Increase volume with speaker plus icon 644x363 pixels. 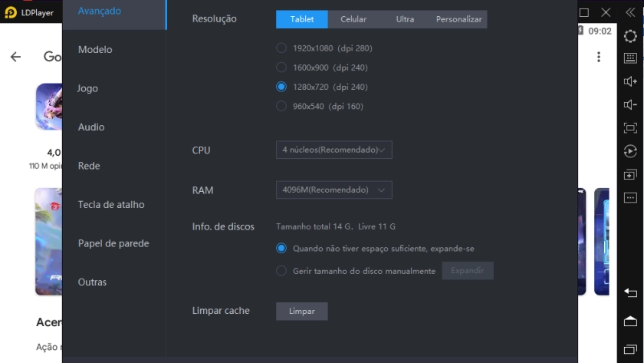point(630,81)
